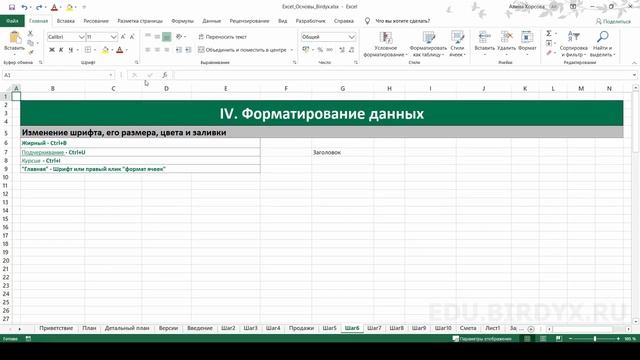Click the Поделиться share button
The width and height of the screenshot is (640, 360).
point(613,21)
